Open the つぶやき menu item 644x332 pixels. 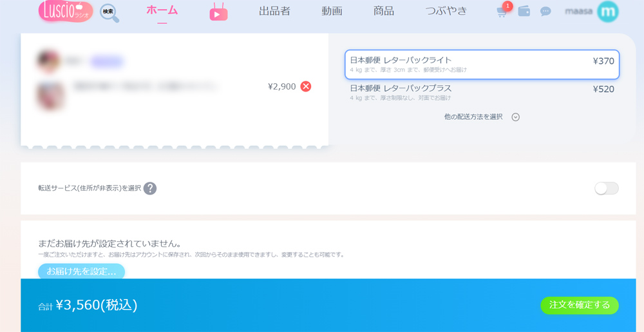click(x=446, y=11)
